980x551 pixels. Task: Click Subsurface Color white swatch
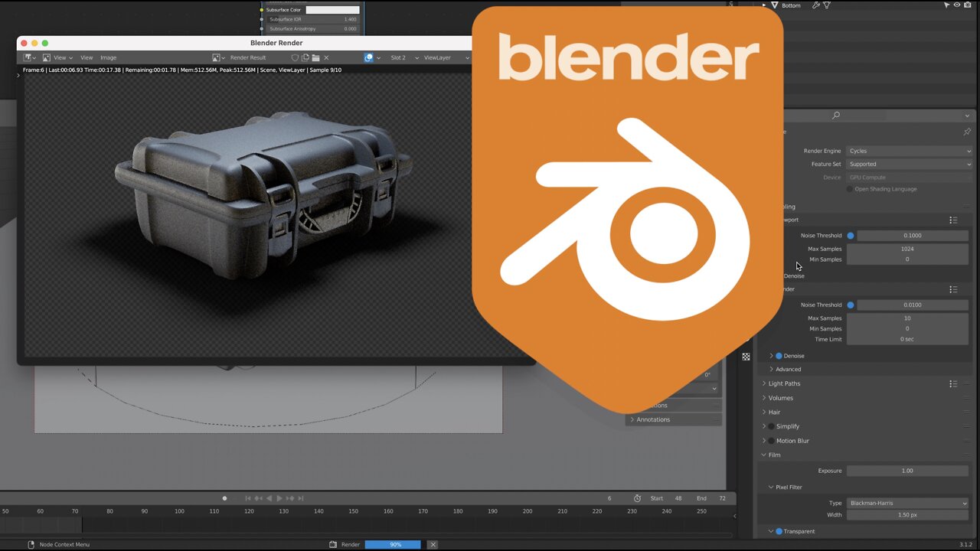[x=332, y=10]
